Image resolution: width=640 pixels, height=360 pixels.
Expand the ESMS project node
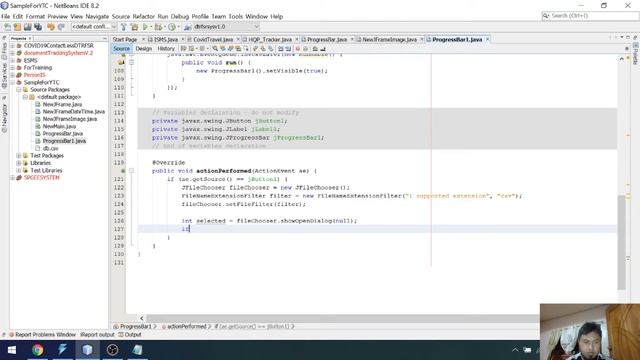click(12, 60)
